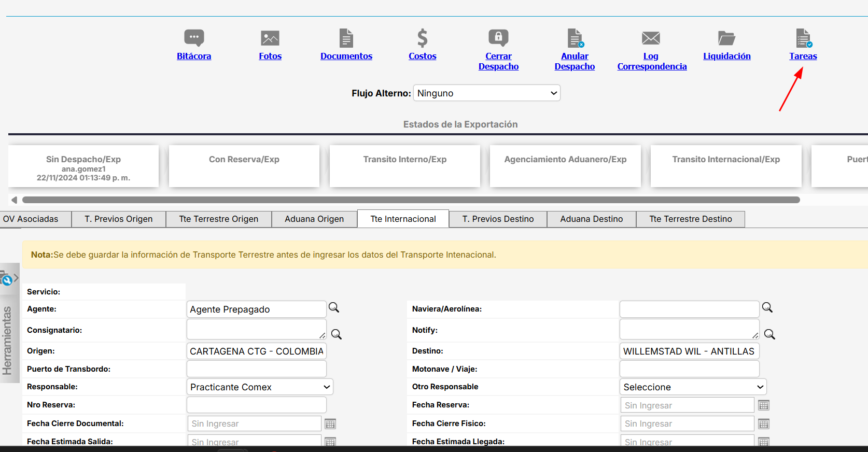
Task: Click the Nro Reserva input field
Action: pos(256,405)
